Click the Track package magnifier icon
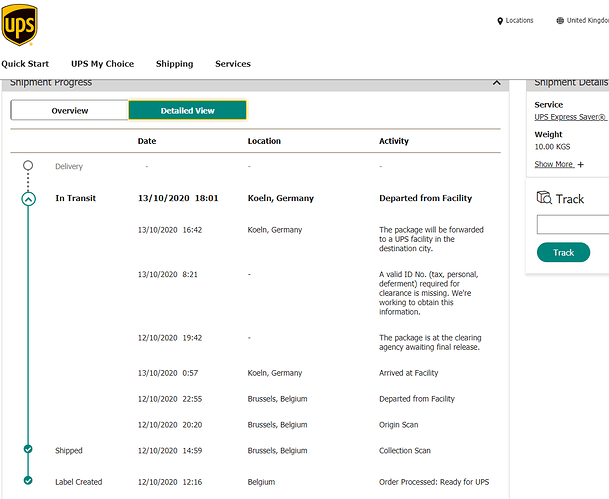 pyautogui.click(x=544, y=198)
